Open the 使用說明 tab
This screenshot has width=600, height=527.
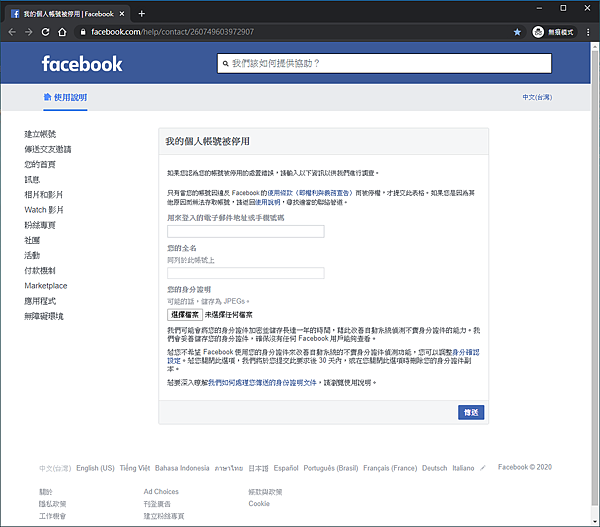tap(65, 97)
